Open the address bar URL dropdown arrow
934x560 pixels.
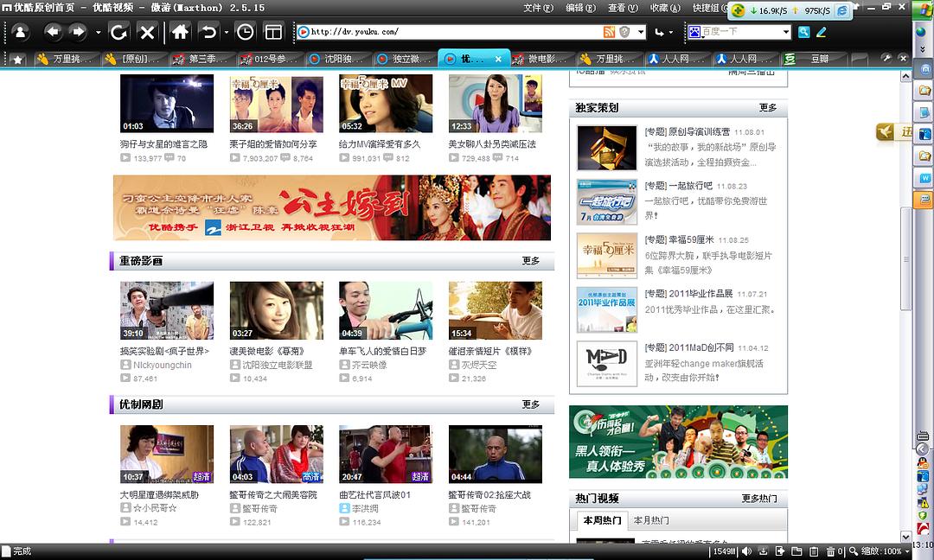(x=641, y=32)
